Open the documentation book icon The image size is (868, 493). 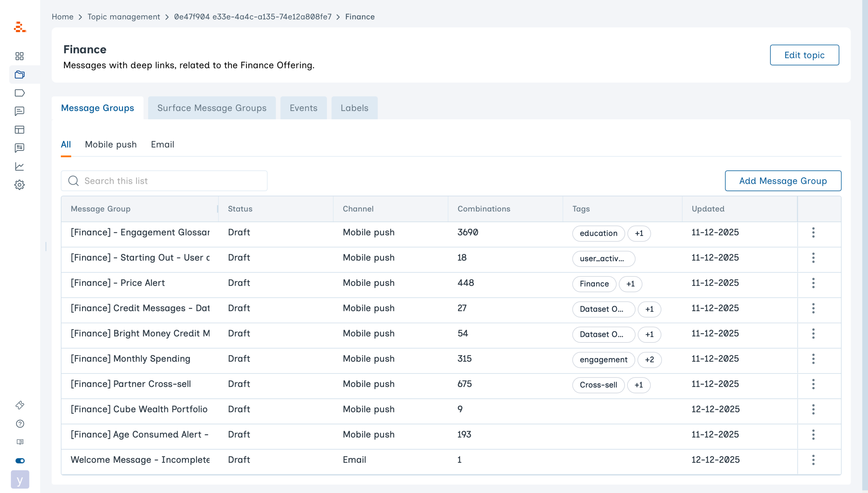point(20,442)
